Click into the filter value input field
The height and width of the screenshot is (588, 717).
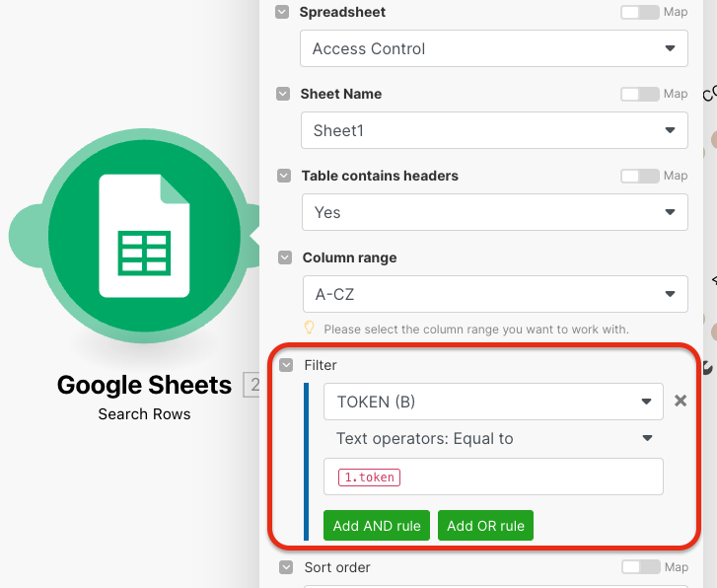point(493,477)
